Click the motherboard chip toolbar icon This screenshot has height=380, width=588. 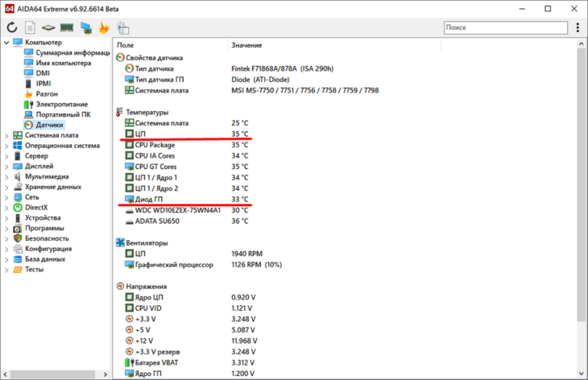pyautogui.click(x=48, y=27)
